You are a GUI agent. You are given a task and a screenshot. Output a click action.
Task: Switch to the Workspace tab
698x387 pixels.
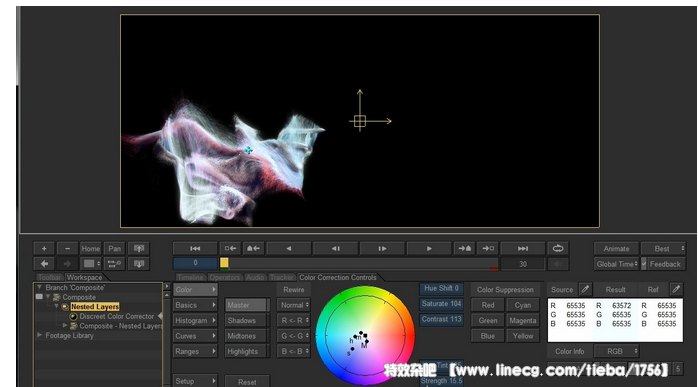(85, 277)
